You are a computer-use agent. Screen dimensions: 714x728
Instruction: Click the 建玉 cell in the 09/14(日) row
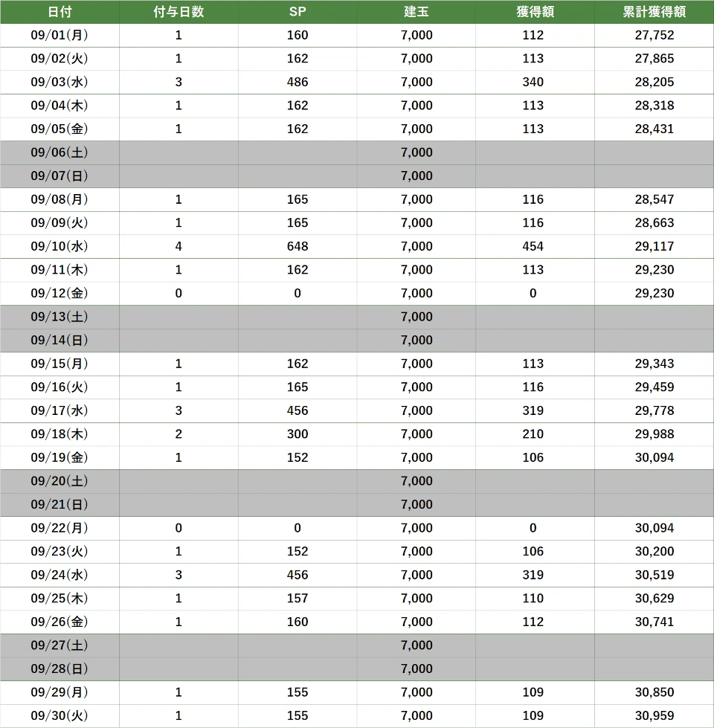[x=416, y=340]
